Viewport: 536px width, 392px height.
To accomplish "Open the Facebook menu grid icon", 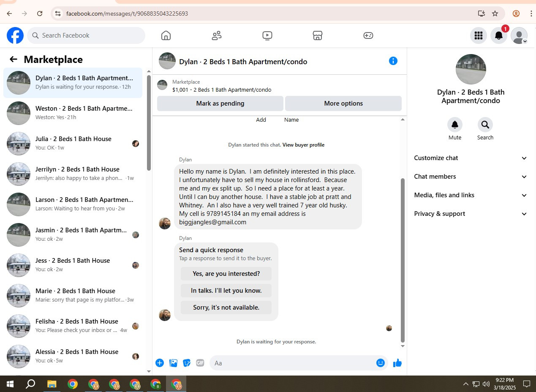I will [x=479, y=35].
